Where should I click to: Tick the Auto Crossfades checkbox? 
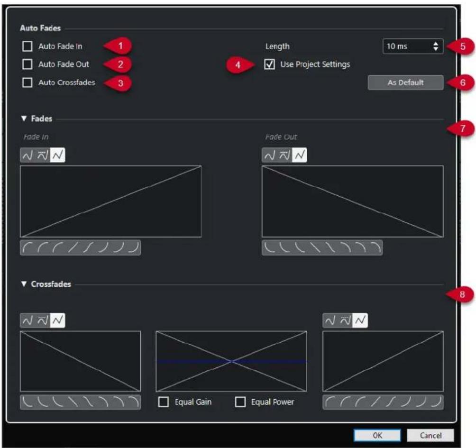pyautogui.click(x=27, y=82)
